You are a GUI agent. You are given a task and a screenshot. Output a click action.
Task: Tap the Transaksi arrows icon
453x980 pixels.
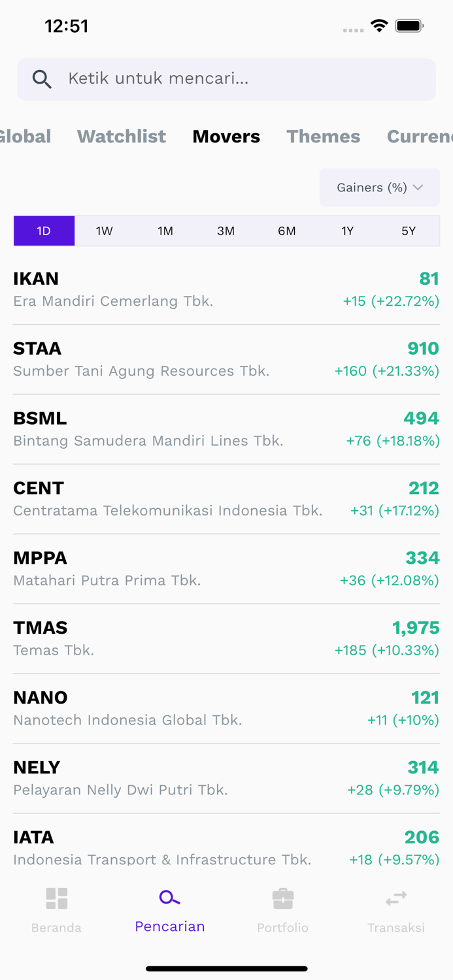pos(396,898)
